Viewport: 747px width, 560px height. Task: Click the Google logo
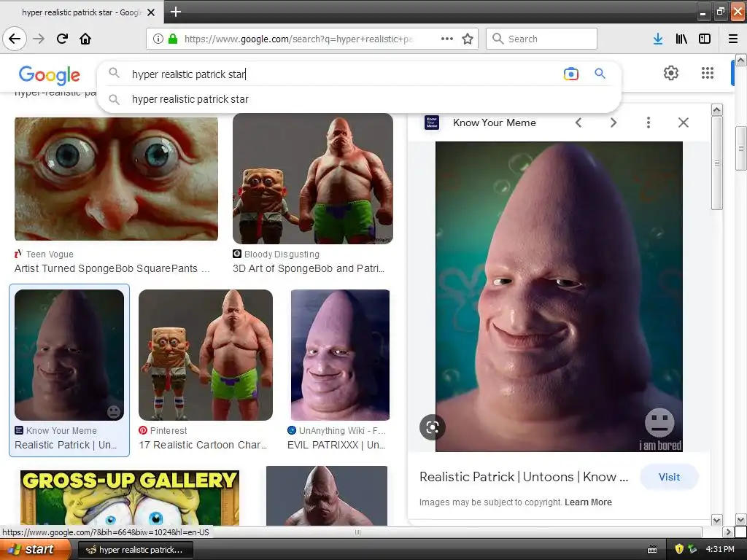pos(50,75)
